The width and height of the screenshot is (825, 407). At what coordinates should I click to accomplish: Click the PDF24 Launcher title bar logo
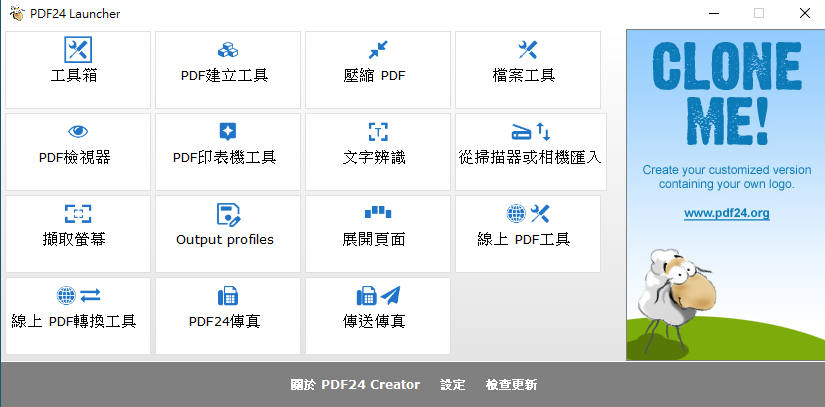click(17, 13)
